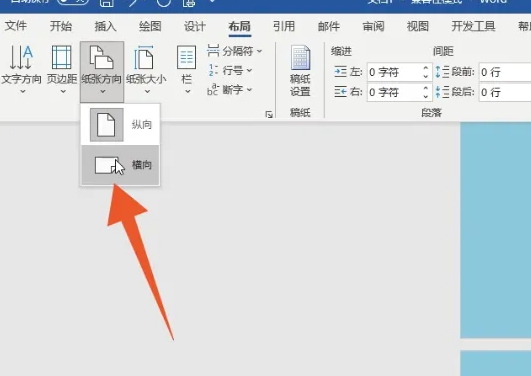Expand the 行号 line numbers dropdown

coord(230,71)
